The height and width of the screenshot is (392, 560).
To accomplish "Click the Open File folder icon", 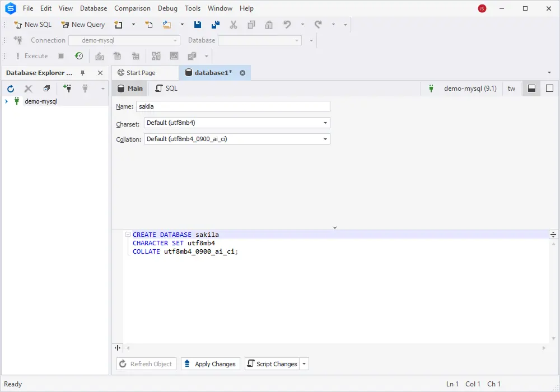I will pyautogui.click(x=167, y=25).
